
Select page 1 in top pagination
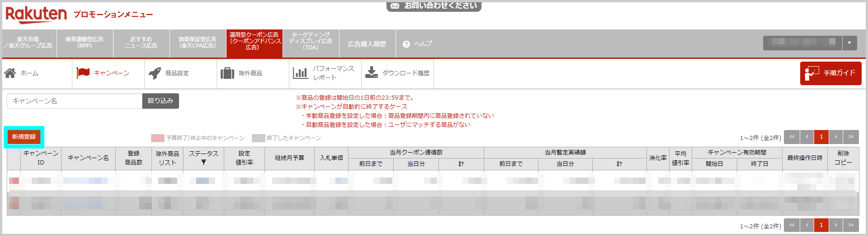[x=821, y=137]
